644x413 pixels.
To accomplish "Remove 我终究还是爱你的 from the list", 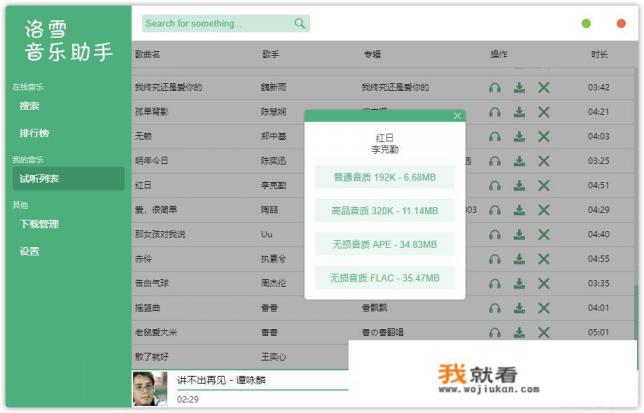I will 544,87.
